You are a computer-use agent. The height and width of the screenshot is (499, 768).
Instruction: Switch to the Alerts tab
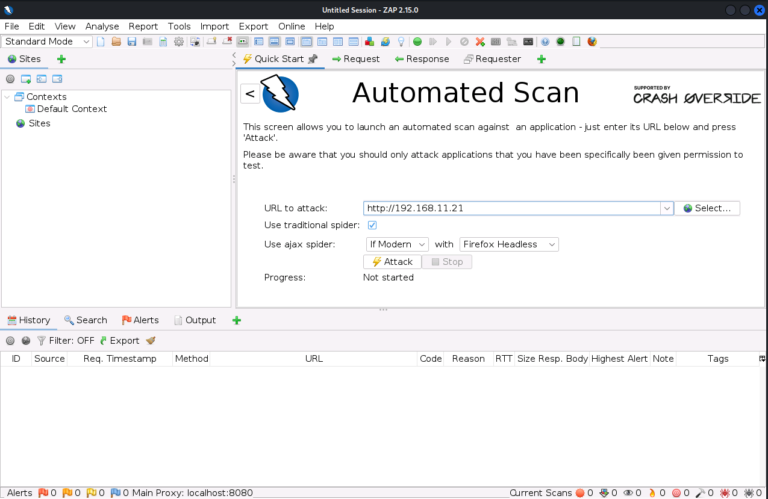pyautogui.click(x=140, y=320)
